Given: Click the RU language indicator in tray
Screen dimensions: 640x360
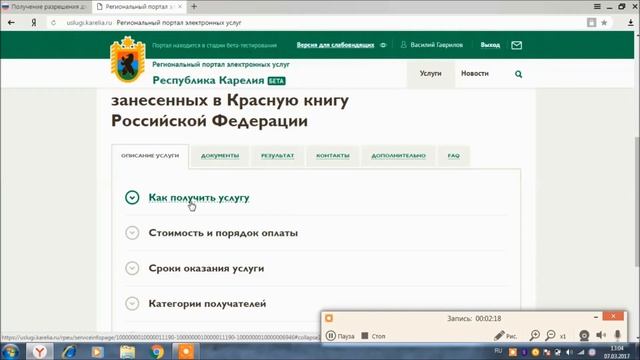Looking at the screenshot, I should [498, 351].
